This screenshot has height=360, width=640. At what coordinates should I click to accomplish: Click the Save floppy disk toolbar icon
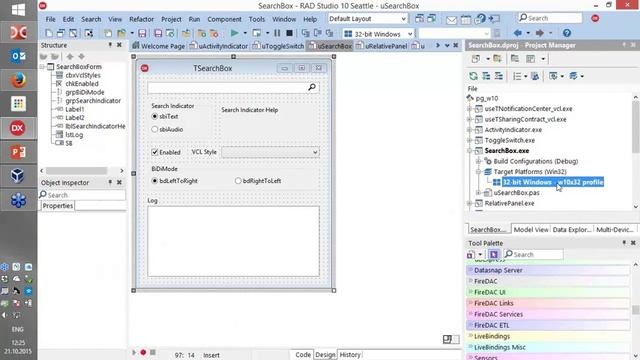click(x=142, y=33)
